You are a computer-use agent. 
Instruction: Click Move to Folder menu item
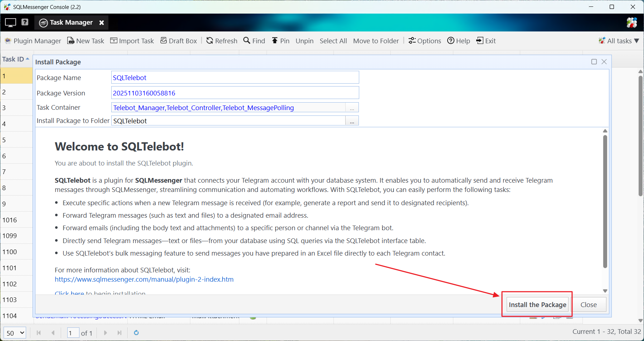click(x=376, y=41)
